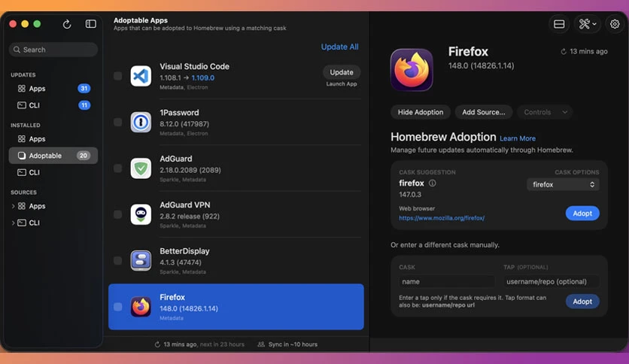Click the clock icon beside 13 mins ago in detail header
Screen dimensions: 629x364
coord(564,52)
